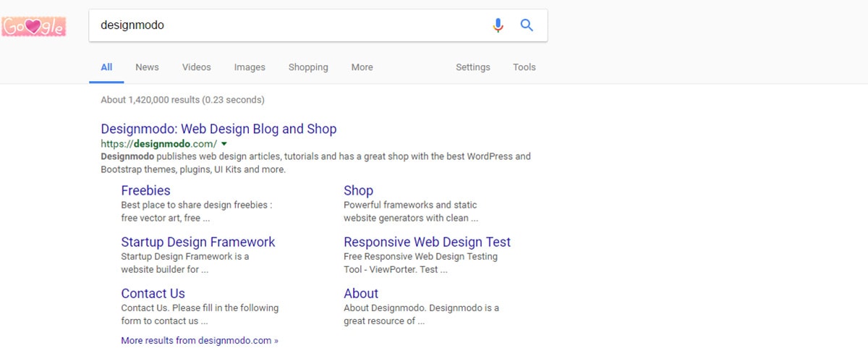The width and height of the screenshot is (868, 364).
Task: Open search Tools options
Action: tap(524, 67)
